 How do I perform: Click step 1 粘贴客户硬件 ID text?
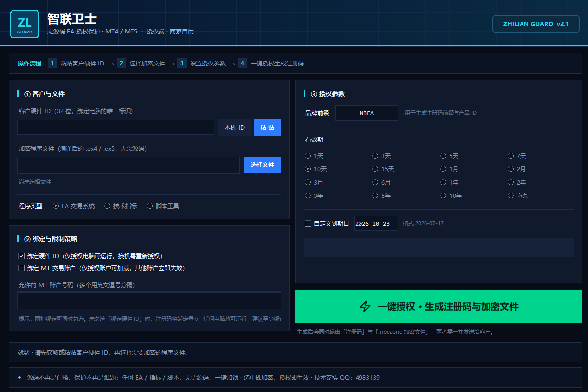point(83,64)
